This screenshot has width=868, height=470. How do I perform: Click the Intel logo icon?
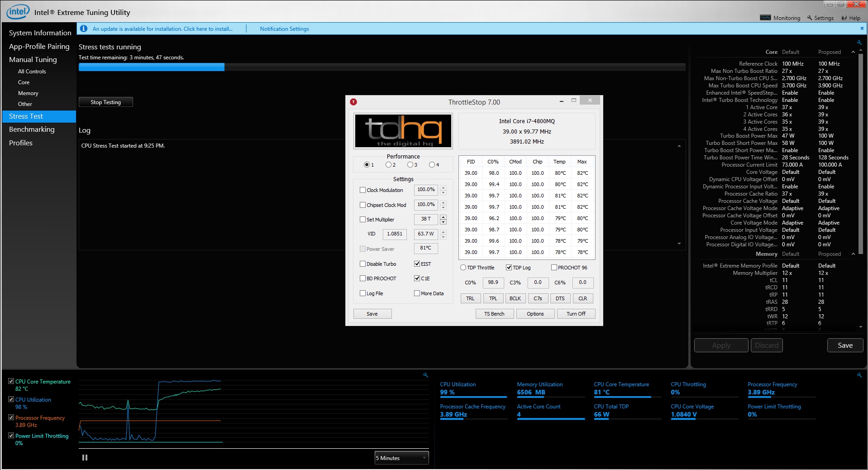[x=18, y=12]
